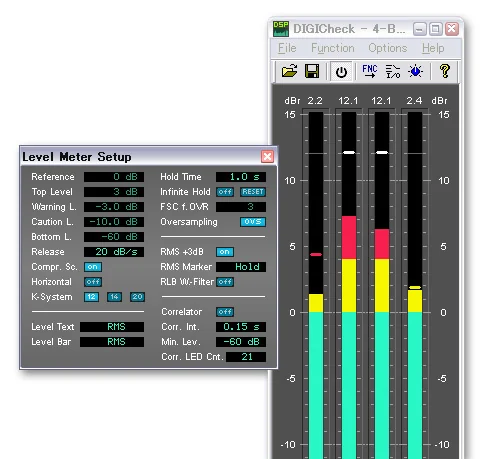Click the third channel level meter bar

click(x=382, y=285)
